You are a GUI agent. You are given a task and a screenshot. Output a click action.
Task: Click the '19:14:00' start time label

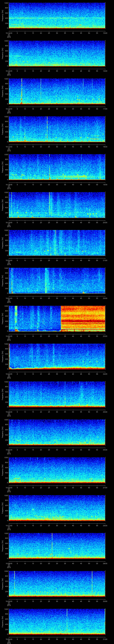[9, 33]
